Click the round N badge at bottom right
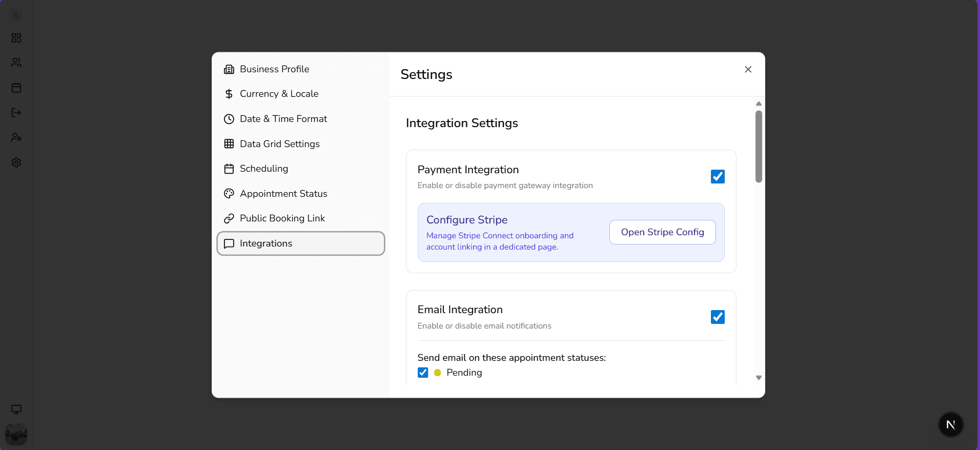Viewport: 980px width, 450px height. (951, 424)
